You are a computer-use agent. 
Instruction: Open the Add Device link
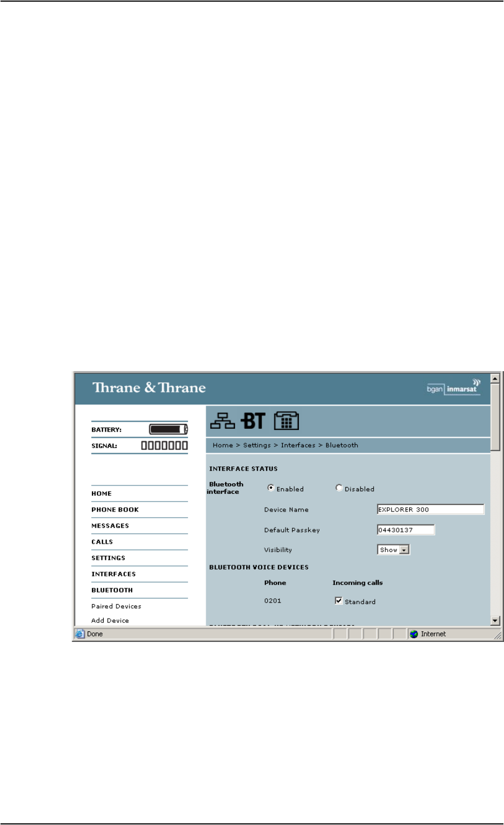(x=110, y=621)
